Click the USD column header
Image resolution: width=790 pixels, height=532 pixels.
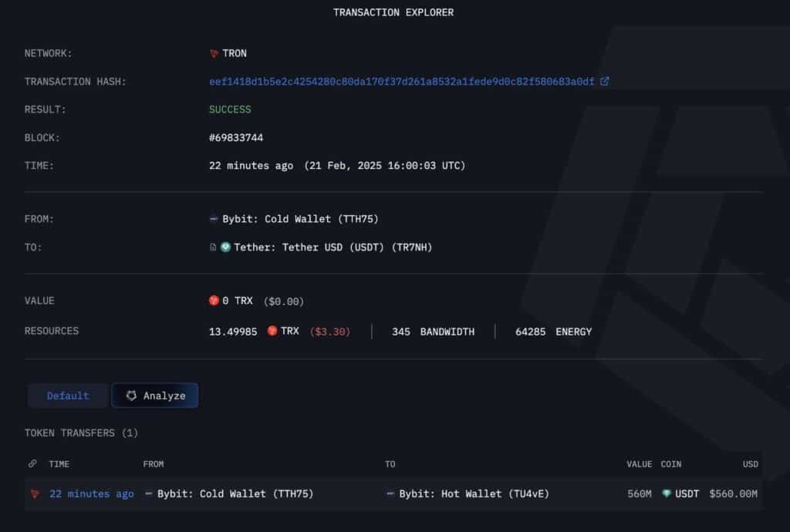tap(750, 464)
